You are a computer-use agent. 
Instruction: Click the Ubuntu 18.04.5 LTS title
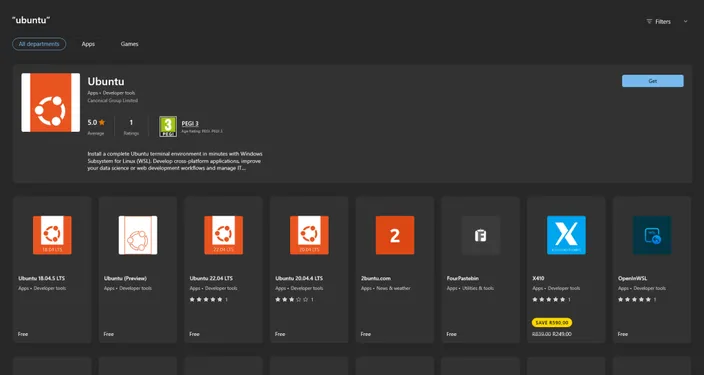pos(41,278)
